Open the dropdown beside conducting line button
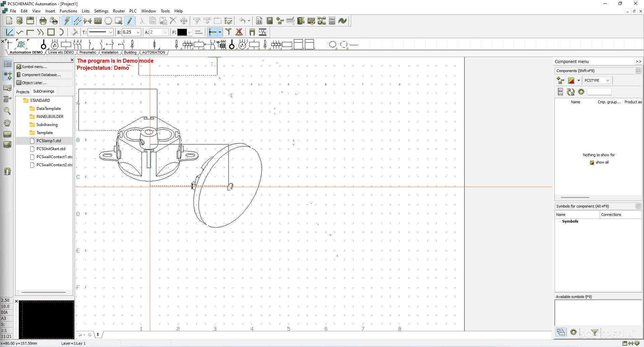This screenshot has height=347, width=644. (220, 32)
